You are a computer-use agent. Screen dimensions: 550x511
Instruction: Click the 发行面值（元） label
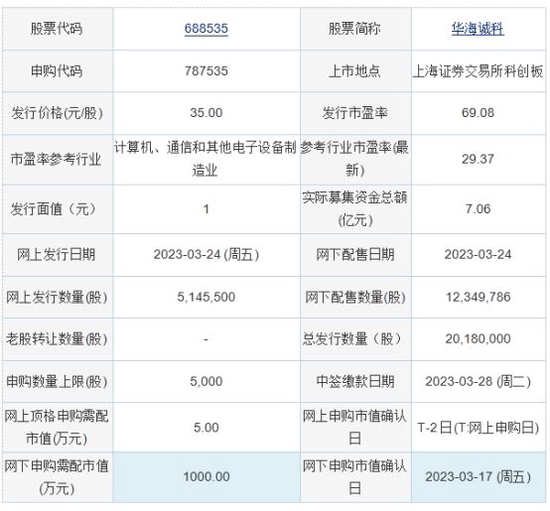(53, 209)
